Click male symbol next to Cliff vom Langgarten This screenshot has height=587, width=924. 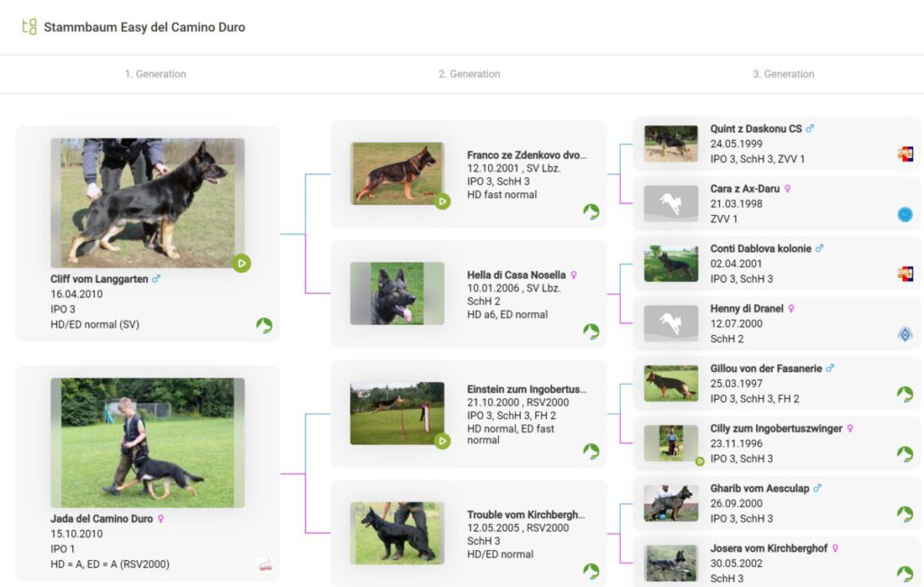156,278
